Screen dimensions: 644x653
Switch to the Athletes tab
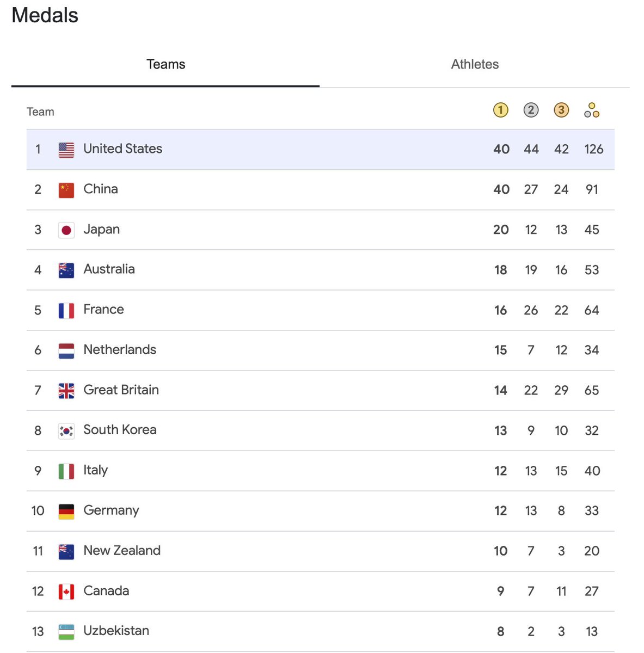(475, 64)
